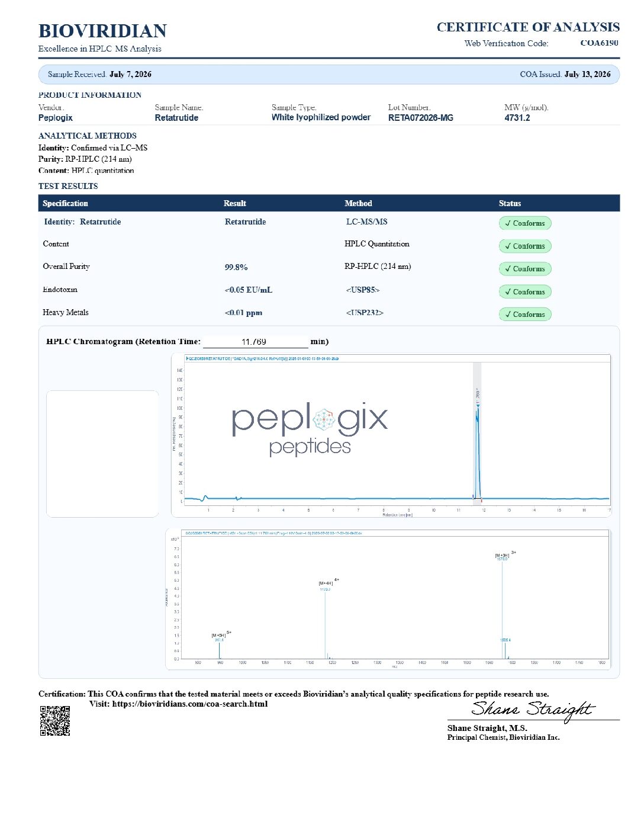Click the vendor name Peplogix
This screenshot has width=644, height=834.
(x=56, y=118)
